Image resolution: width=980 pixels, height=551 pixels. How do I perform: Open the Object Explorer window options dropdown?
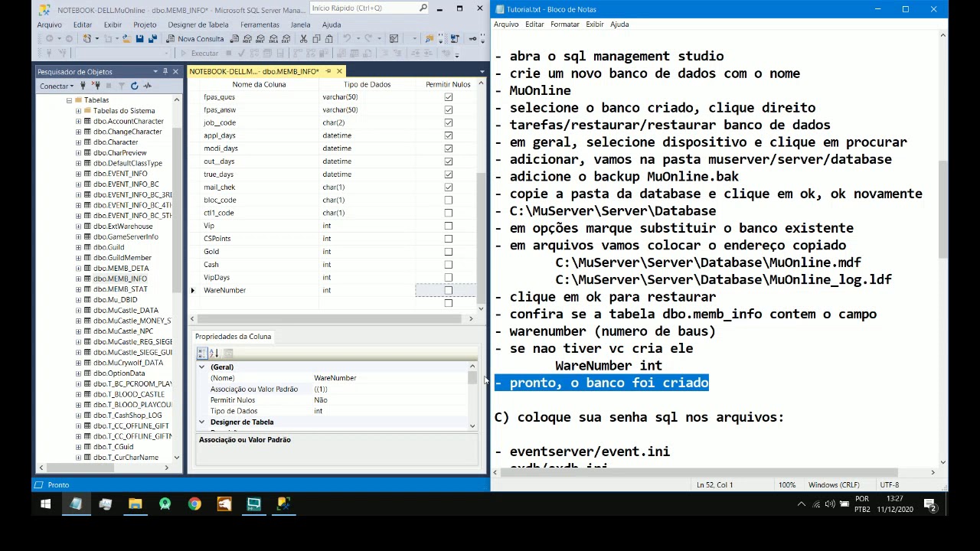(x=155, y=71)
